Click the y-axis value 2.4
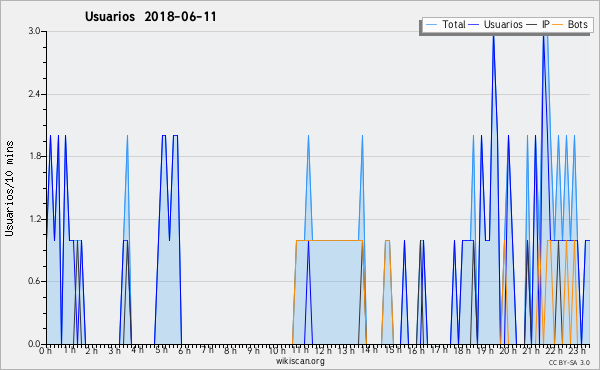600x370 pixels. pos(34,94)
